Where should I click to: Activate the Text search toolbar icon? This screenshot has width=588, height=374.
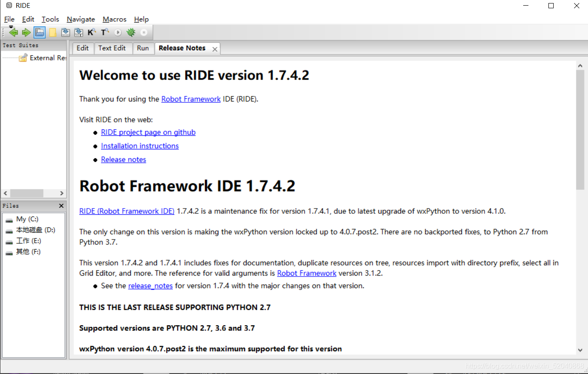point(104,32)
